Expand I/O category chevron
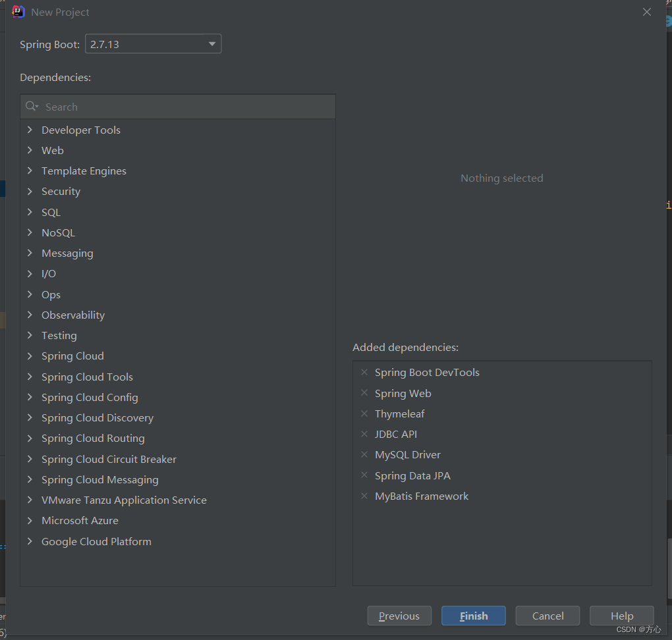The height and width of the screenshot is (640, 672). [30, 273]
